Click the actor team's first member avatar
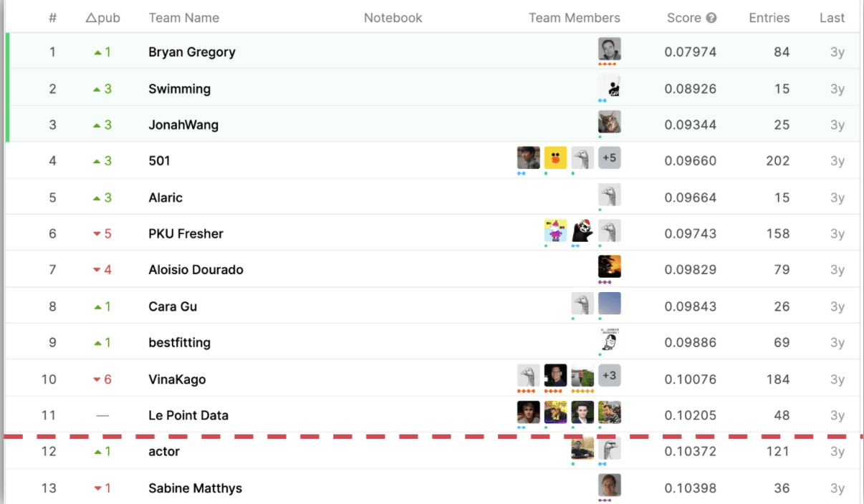The width and height of the screenshot is (864, 504). (582, 449)
